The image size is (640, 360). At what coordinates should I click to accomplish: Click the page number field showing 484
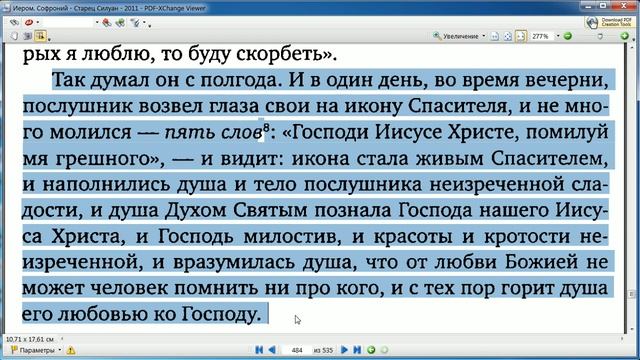[297, 350]
